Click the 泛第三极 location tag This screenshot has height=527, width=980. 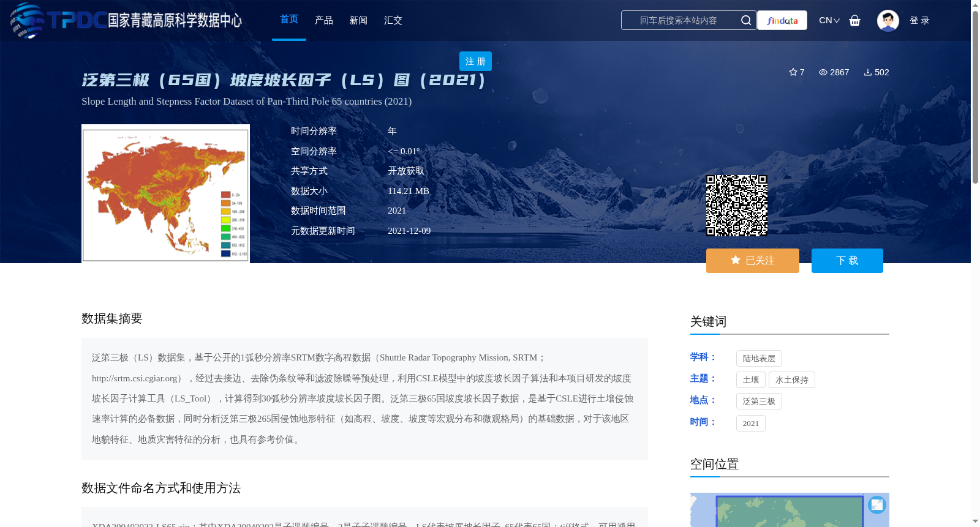click(x=759, y=401)
